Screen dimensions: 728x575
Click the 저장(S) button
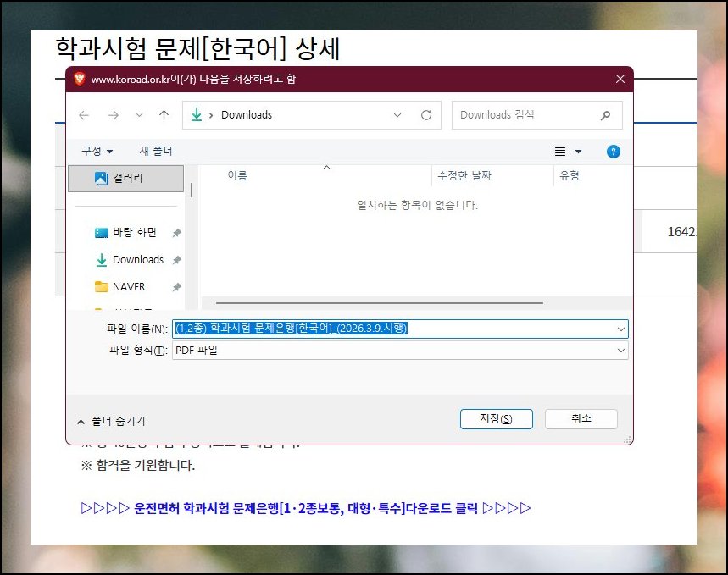(497, 419)
